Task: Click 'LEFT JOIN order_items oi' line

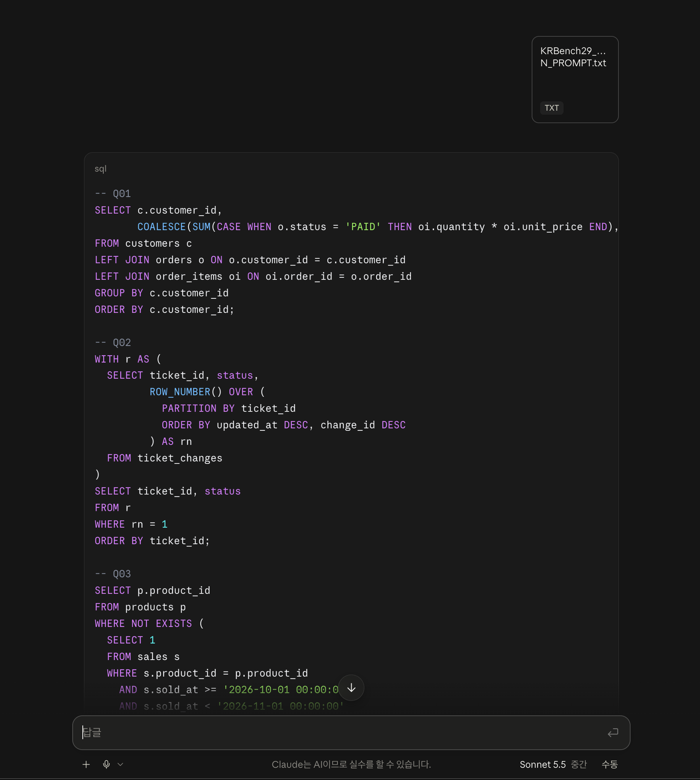Action: [x=253, y=276]
